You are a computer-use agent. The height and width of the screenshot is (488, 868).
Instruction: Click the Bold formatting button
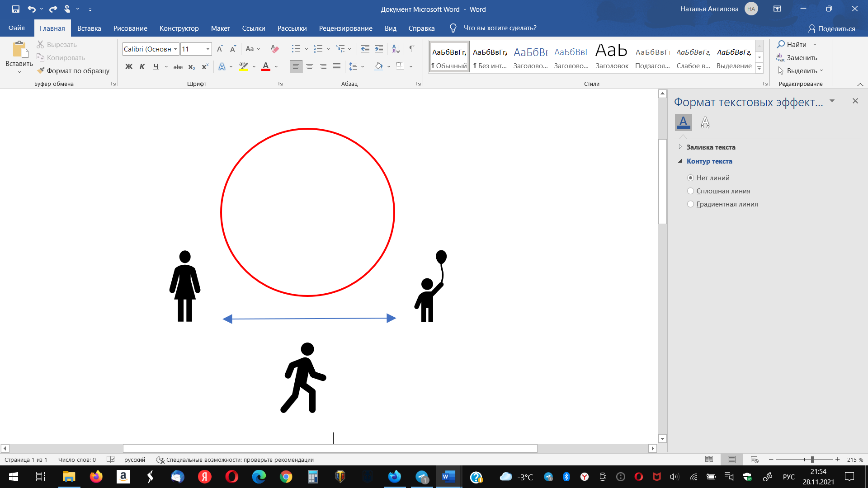click(x=129, y=67)
